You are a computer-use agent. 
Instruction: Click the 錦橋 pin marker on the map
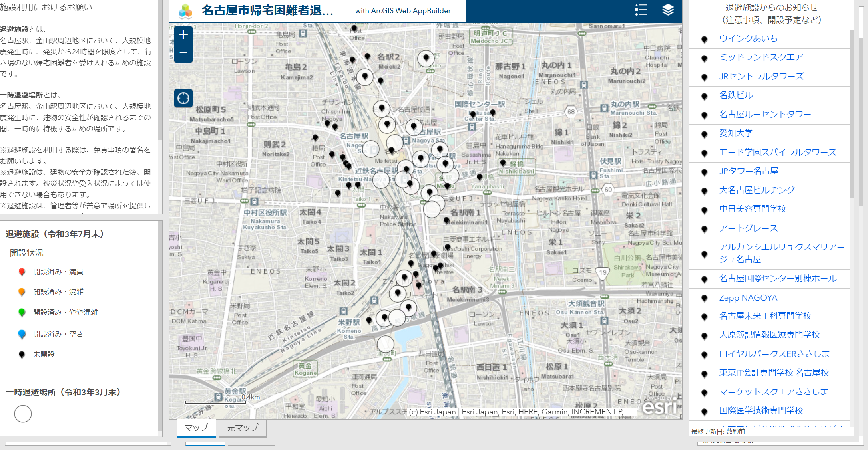(503, 163)
